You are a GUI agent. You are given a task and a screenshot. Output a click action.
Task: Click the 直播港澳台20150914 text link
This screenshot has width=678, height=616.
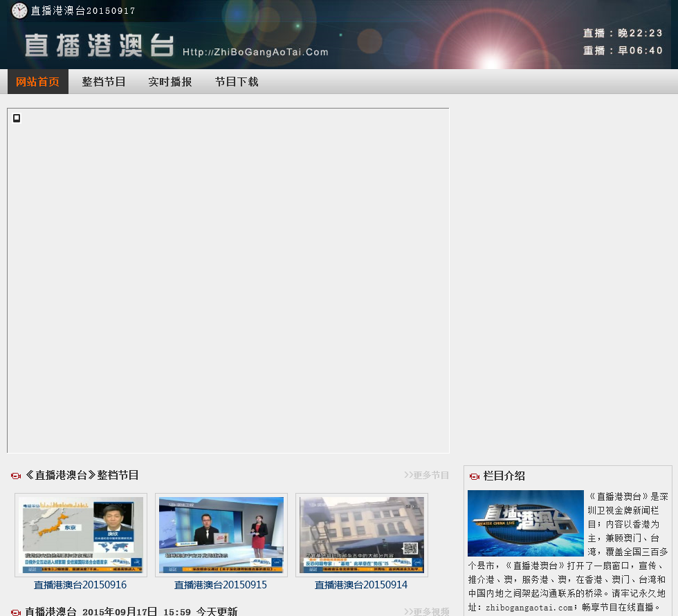(x=361, y=585)
